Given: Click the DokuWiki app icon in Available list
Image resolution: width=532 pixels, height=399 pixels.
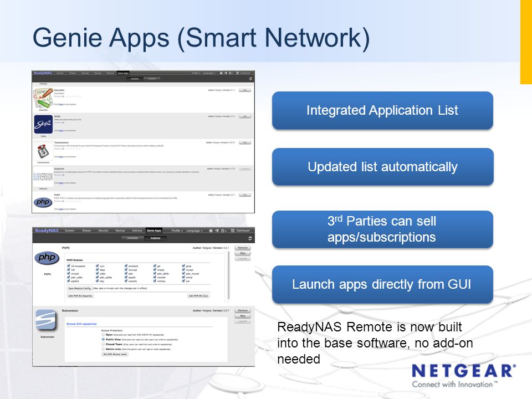Looking at the screenshot, I should (x=43, y=98).
